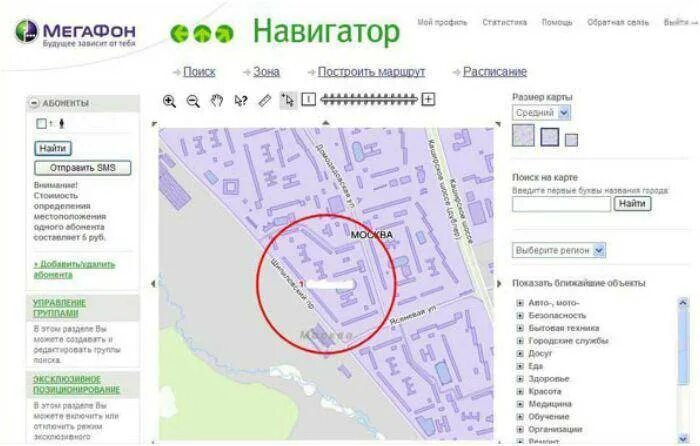
Task: Open the Выберите регион dropdown
Action: [x=558, y=250]
